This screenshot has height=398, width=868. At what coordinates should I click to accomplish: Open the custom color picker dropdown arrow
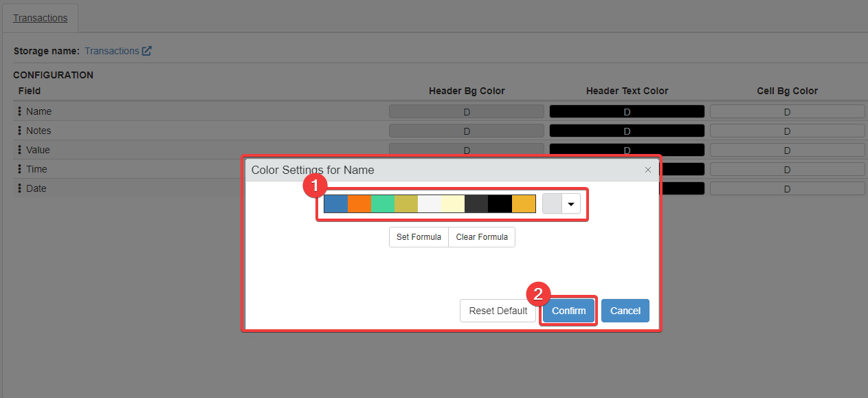click(x=570, y=204)
